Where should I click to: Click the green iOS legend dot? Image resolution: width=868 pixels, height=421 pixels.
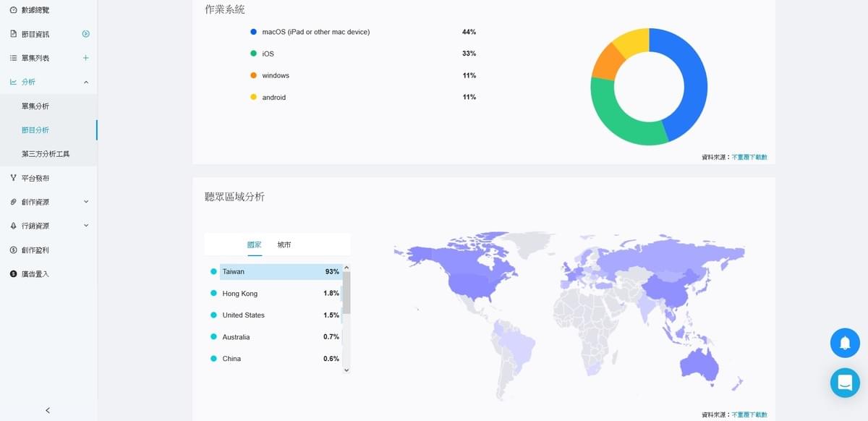(253, 54)
